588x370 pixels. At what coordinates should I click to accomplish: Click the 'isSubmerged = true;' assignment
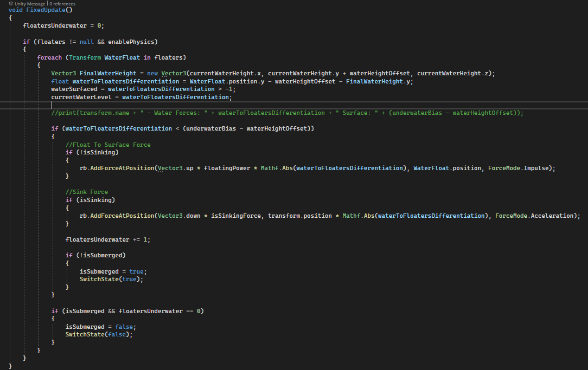coord(113,271)
